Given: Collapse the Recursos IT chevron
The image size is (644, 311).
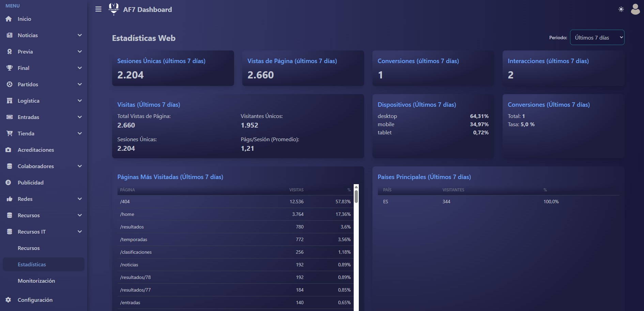Looking at the screenshot, I should point(80,232).
